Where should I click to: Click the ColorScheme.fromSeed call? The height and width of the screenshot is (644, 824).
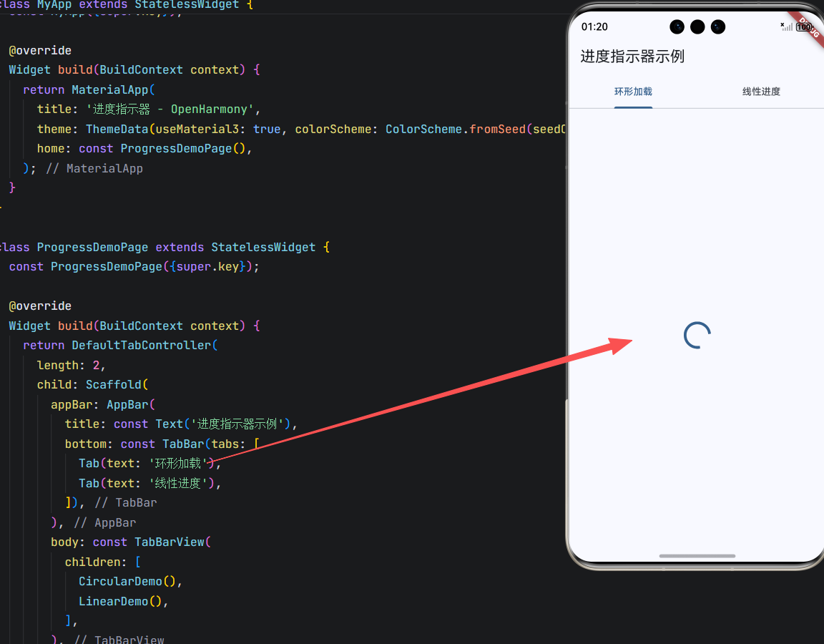pos(455,130)
